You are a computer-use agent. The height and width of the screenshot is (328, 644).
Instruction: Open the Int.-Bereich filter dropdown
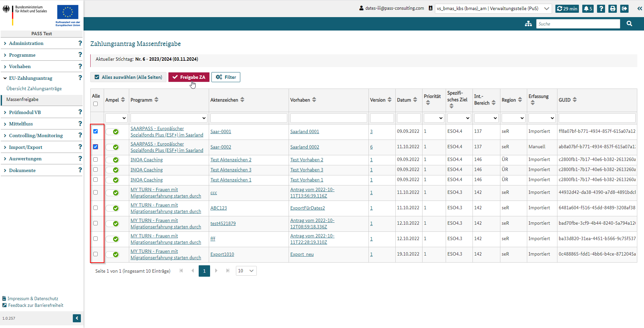[486, 118]
